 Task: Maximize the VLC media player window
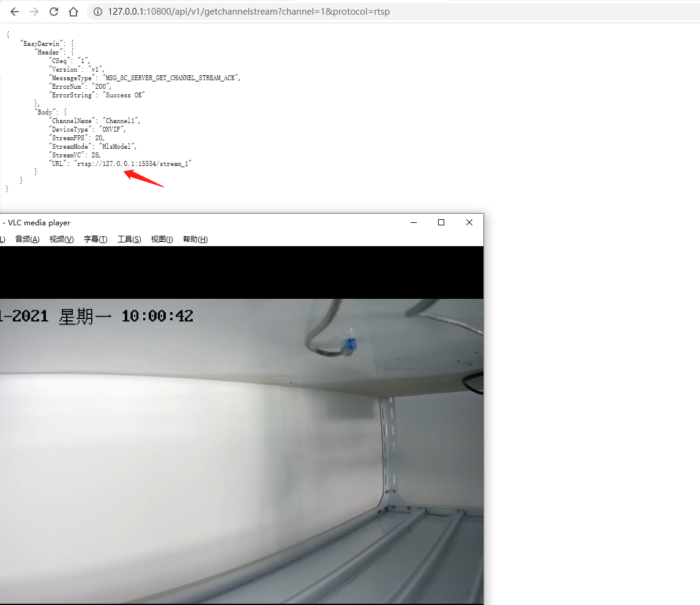pos(441,222)
